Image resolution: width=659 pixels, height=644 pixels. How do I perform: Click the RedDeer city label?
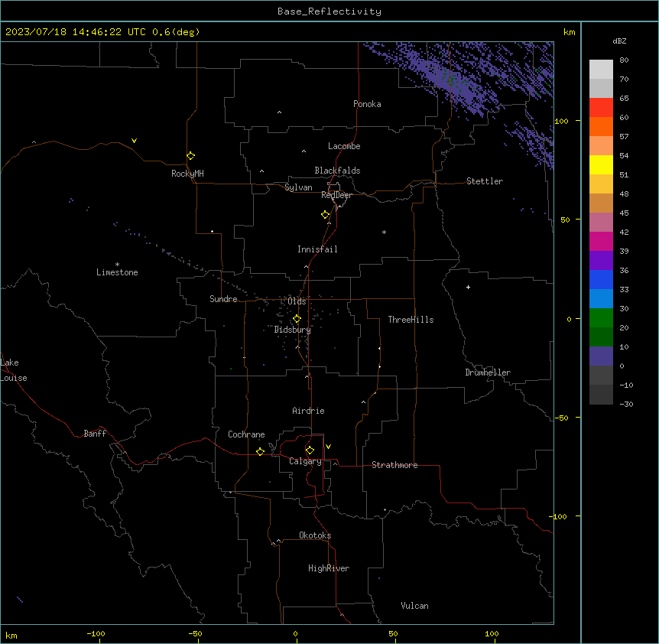click(x=336, y=195)
